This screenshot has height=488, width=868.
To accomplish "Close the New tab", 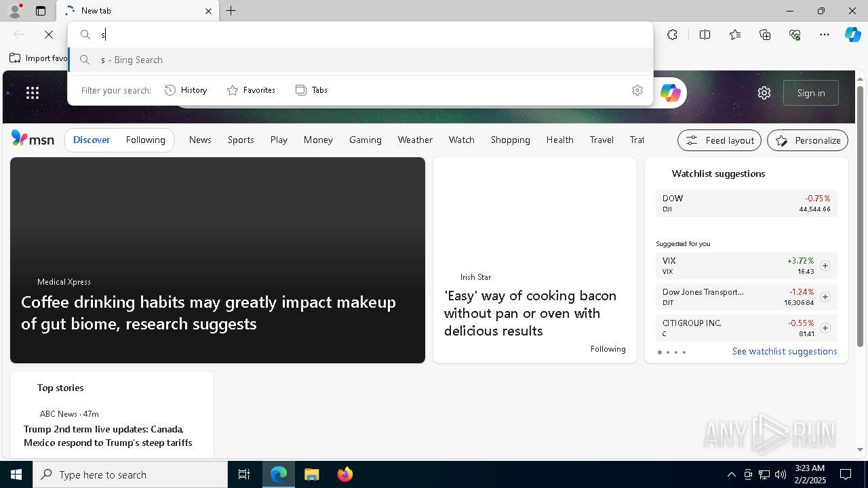I will pos(208,11).
